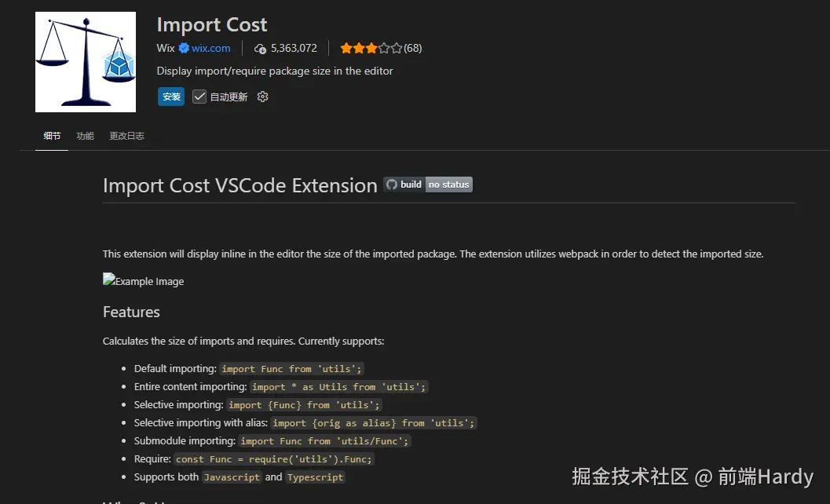Image resolution: width=830 pixels, height=504 pixels.
Task: Open the 更改日志 changelog tab
Action: [x=126, y=136]
